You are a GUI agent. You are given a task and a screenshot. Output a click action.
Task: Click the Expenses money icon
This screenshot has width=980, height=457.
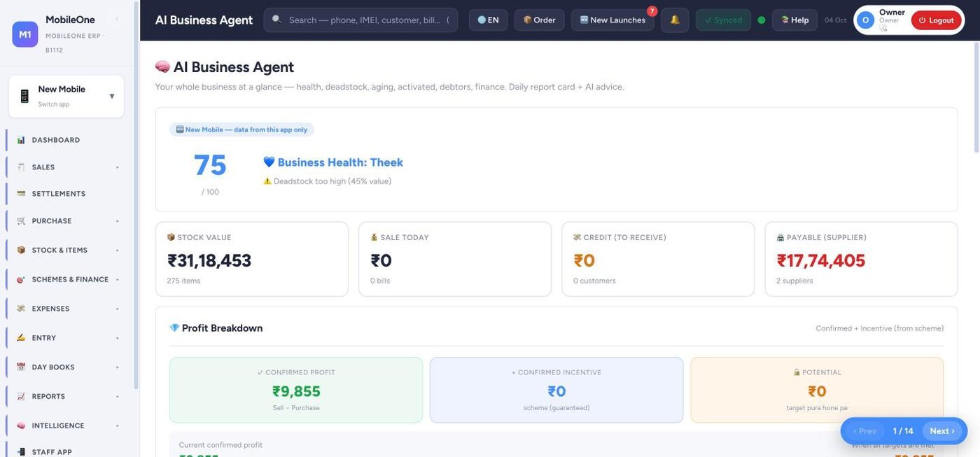click(21, 309)
